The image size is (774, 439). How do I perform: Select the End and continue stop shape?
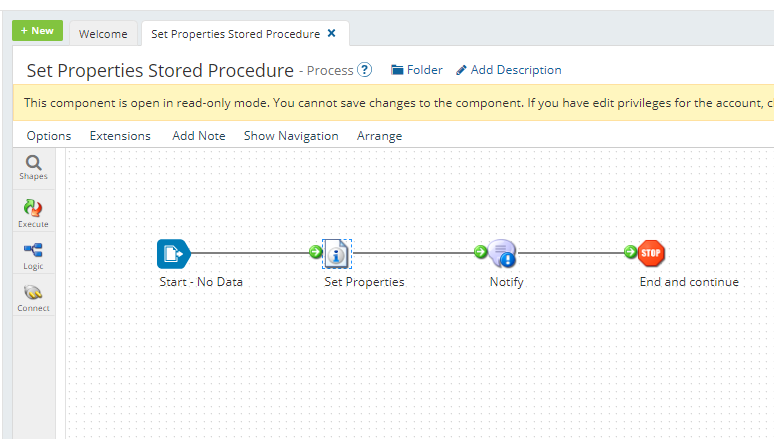click(x=651, y=253)
